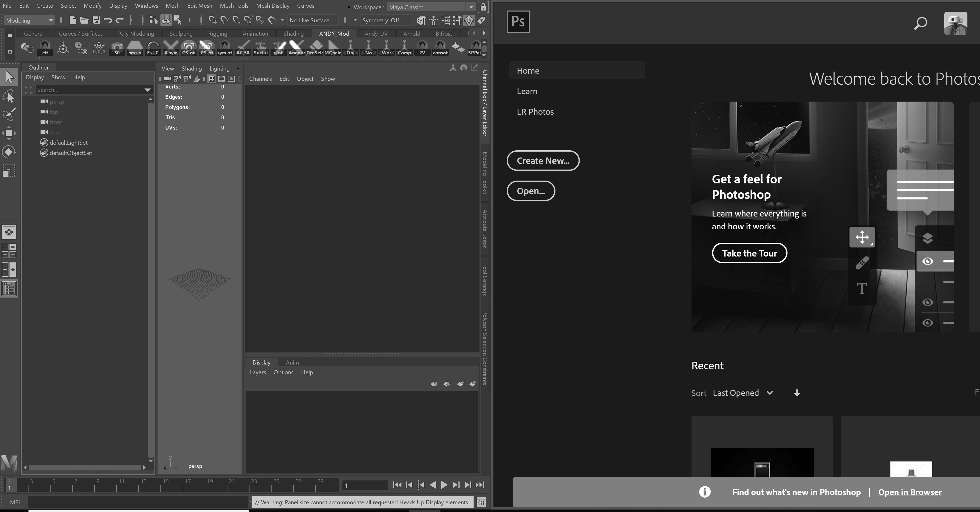Open the Mesh Tools menu
Screen dimensions: 980x512
pos(234,6)
